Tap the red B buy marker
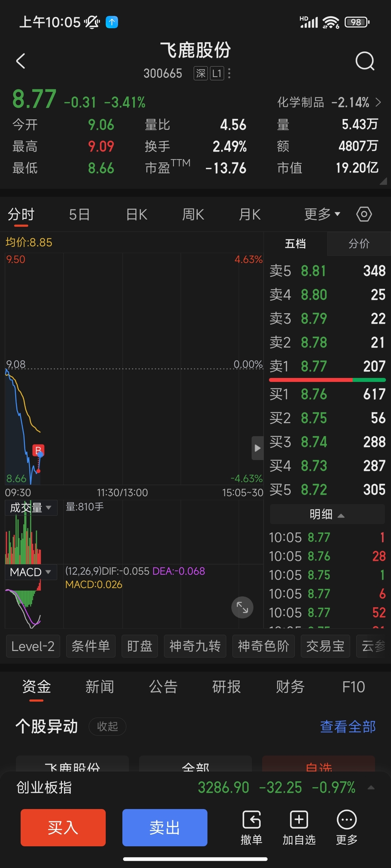The image size is (391, 868). point(38,450)
